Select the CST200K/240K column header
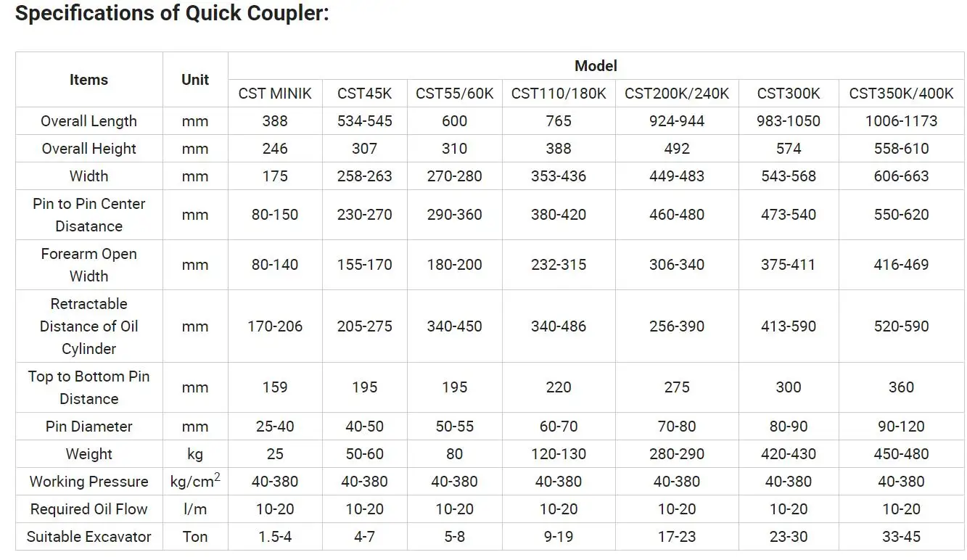Image resolution: width=967 pixels, height=560 pixels. point(677,94)
